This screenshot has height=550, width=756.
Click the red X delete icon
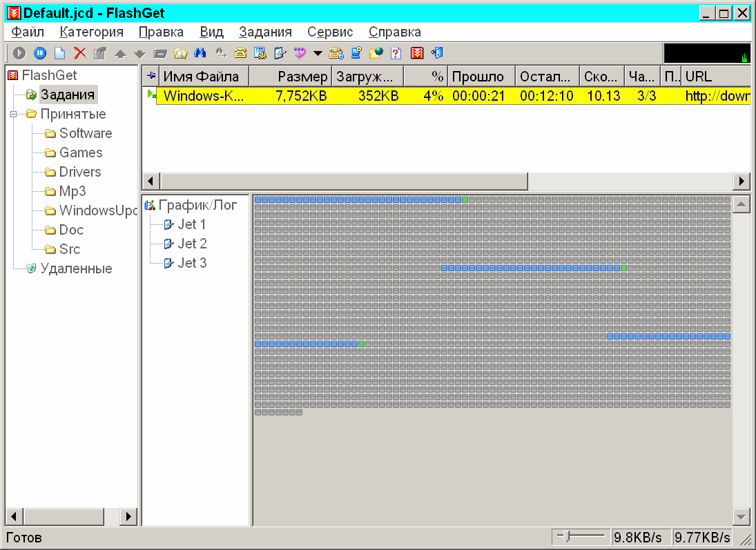pos(80,53)
